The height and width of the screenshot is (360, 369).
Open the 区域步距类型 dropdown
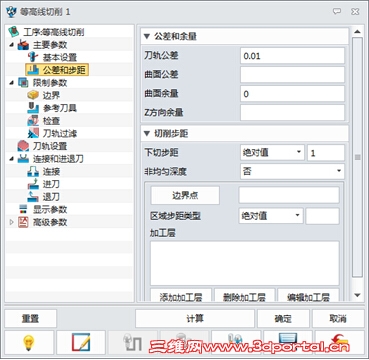point(297,216)
